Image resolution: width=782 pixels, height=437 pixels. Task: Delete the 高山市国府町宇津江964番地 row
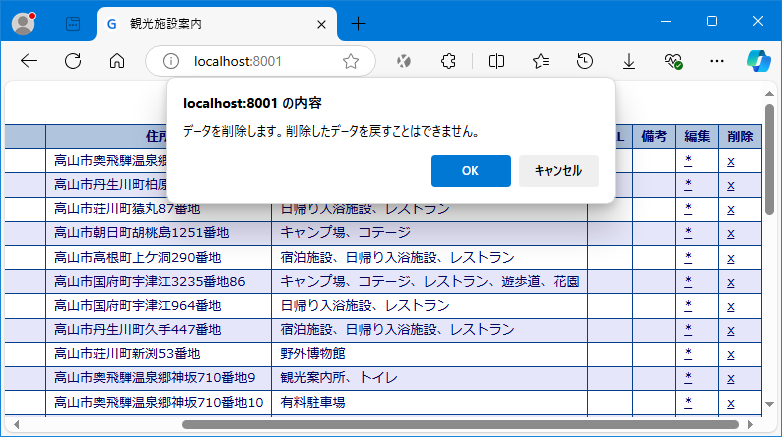(731, 307)
